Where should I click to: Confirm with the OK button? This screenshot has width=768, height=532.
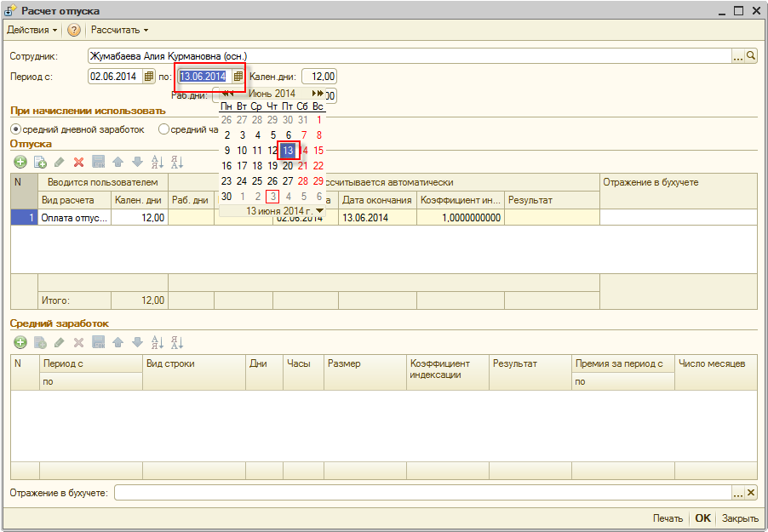(x=702, y=518)
